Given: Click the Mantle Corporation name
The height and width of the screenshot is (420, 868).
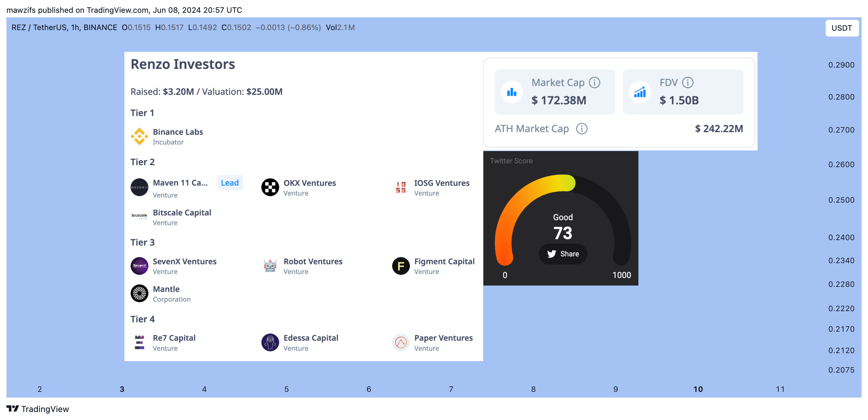Looking at the screenshot, I should pos(166,289).
